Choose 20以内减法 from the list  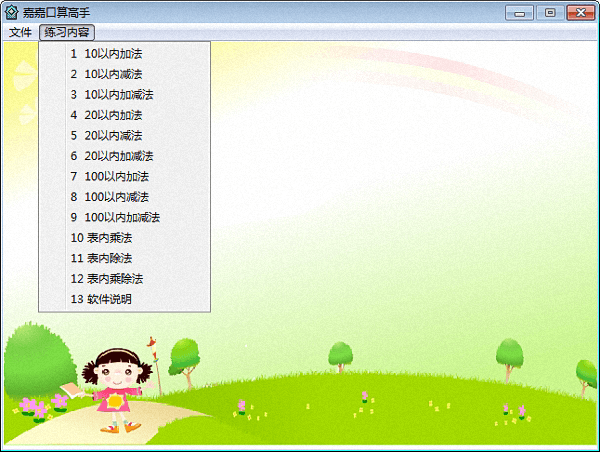coord(112,135)
